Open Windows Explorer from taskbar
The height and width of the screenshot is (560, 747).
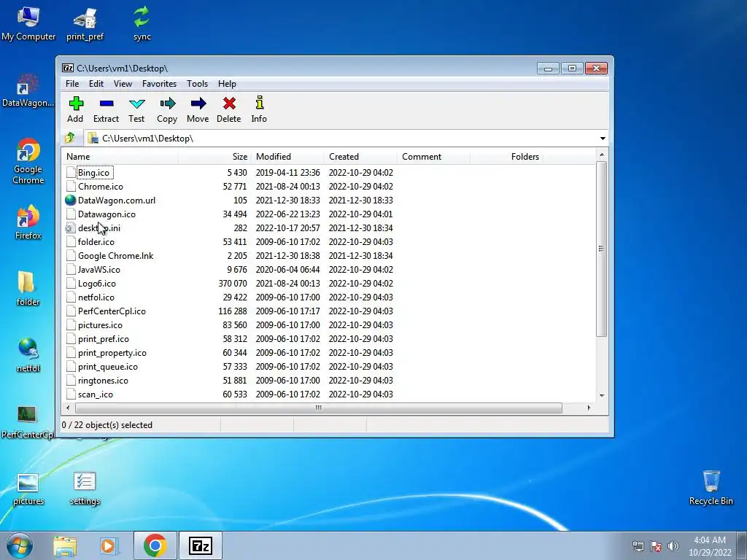[65, 546]
